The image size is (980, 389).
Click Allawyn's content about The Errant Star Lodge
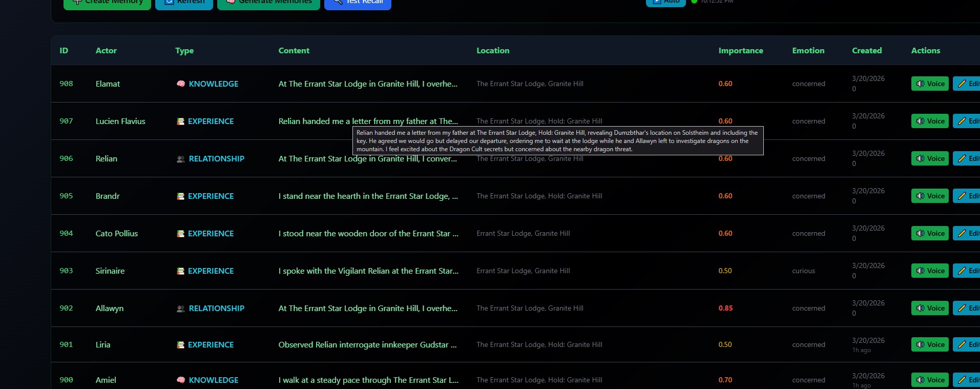coord(368,309)
